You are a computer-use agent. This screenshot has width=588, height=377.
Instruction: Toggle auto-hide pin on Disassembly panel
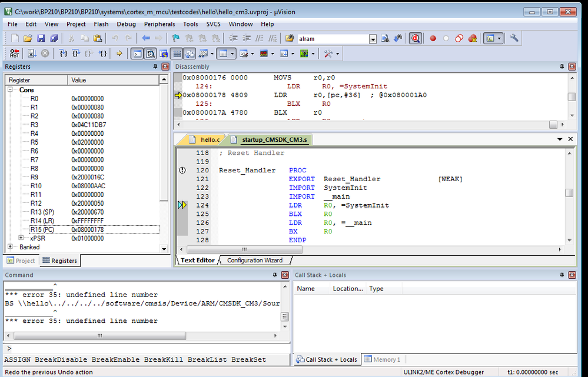coord(562,66)
